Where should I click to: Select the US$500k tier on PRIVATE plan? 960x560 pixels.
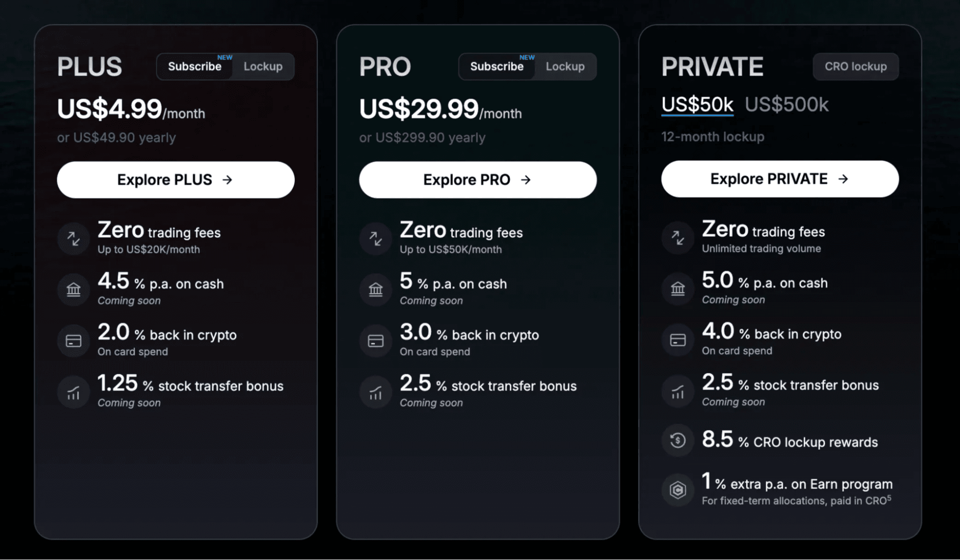click(x=786, y=104)
